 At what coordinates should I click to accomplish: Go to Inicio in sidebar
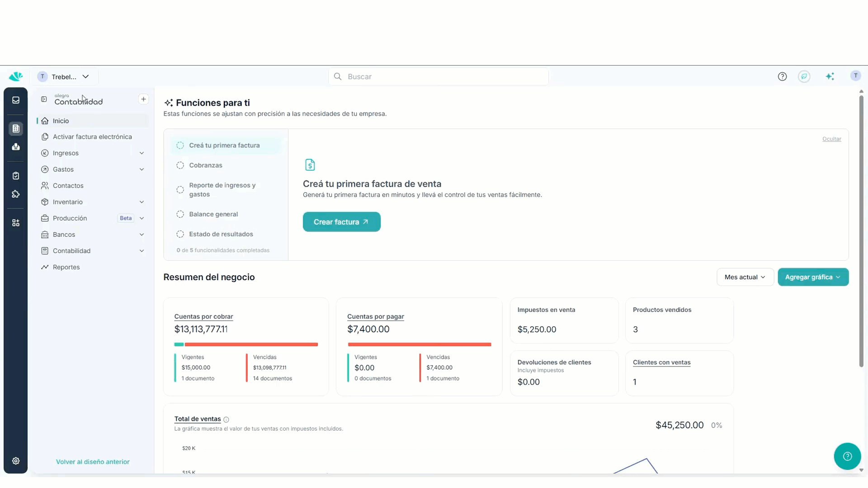(x=92, y=121)
